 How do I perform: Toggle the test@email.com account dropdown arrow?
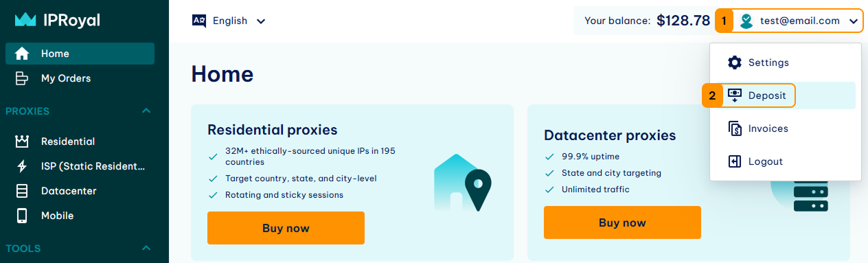tap(853, 21)
